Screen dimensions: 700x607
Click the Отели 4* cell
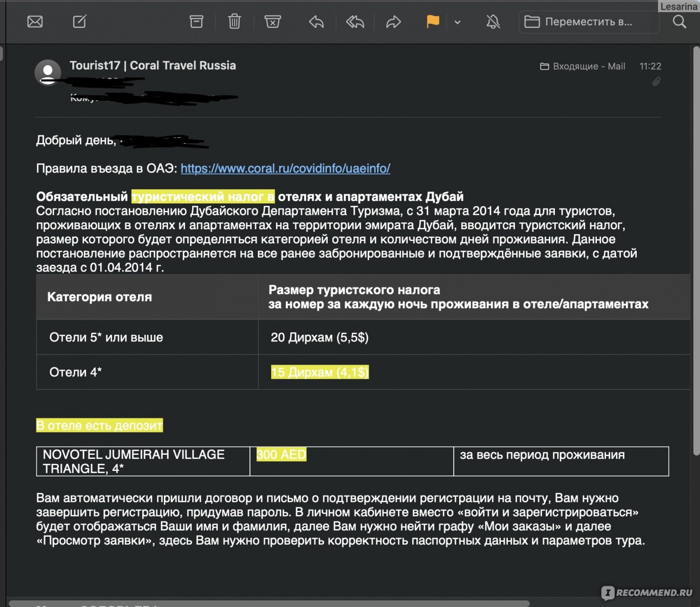point(147,372)
